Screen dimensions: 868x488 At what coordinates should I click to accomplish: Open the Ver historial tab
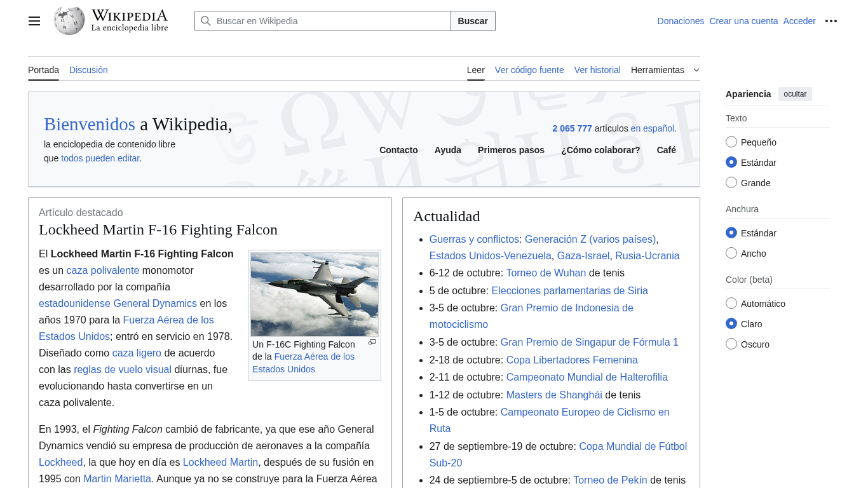click(x=597, y=70)
